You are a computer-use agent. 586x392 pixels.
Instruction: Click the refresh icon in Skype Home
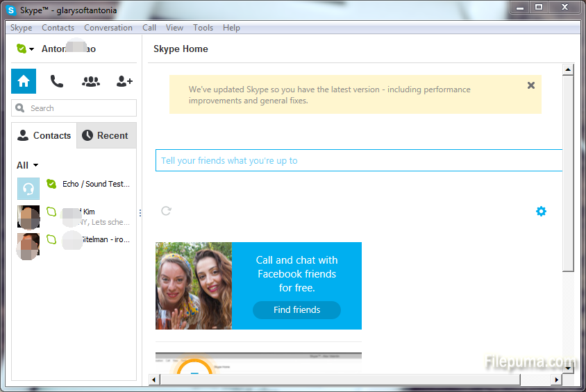tap(166, 210)
